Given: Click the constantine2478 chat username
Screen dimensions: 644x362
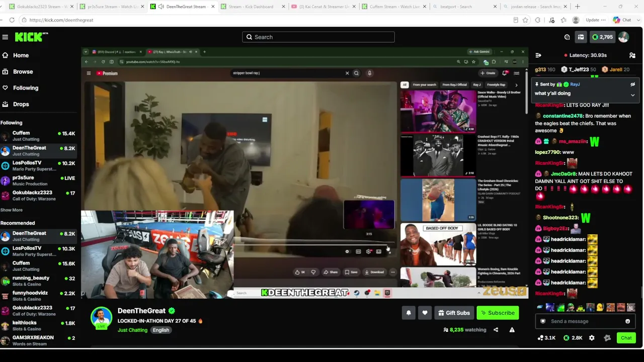Looking at the screenshot, I should [x=562, y=116].
